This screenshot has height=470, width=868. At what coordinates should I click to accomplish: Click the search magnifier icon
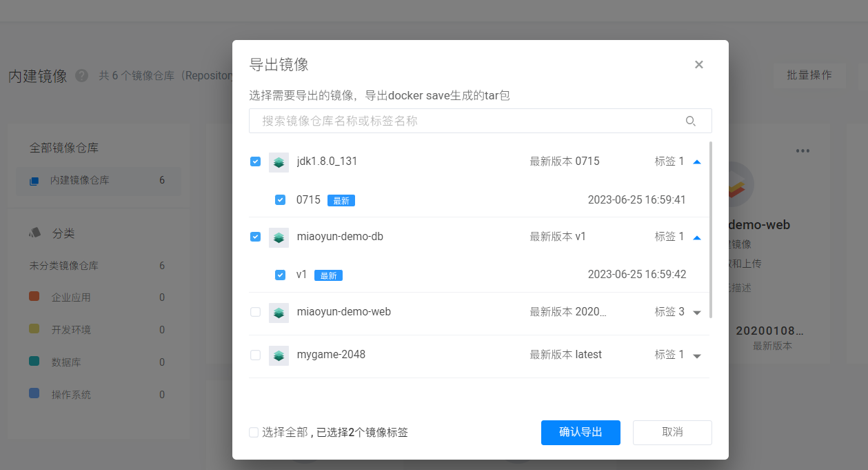coord(690,121)
